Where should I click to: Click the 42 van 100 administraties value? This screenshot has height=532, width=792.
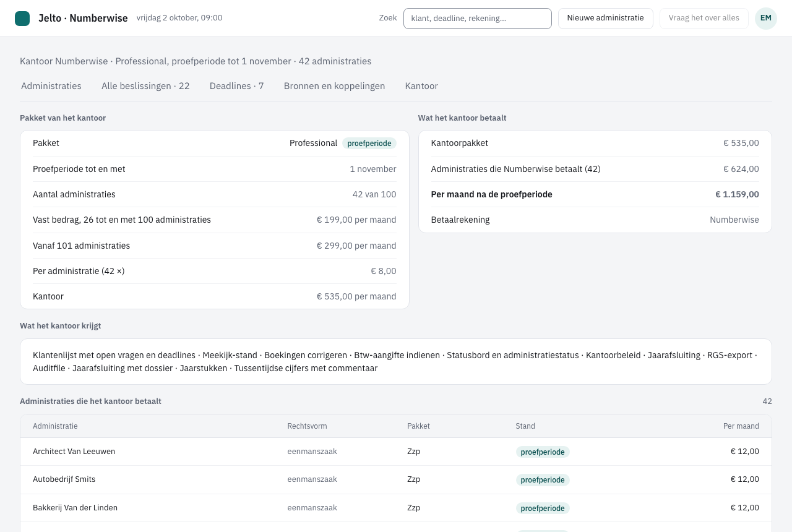tap(374, 194)
